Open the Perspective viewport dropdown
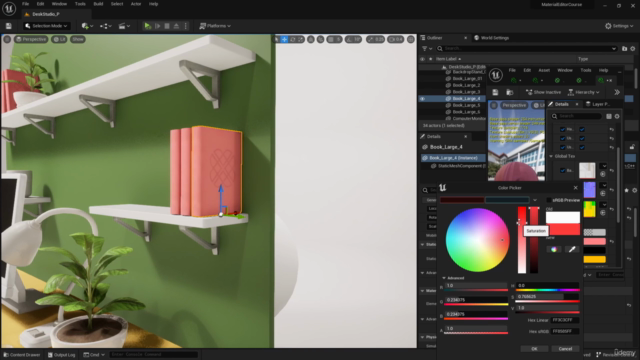 point(31,39)
